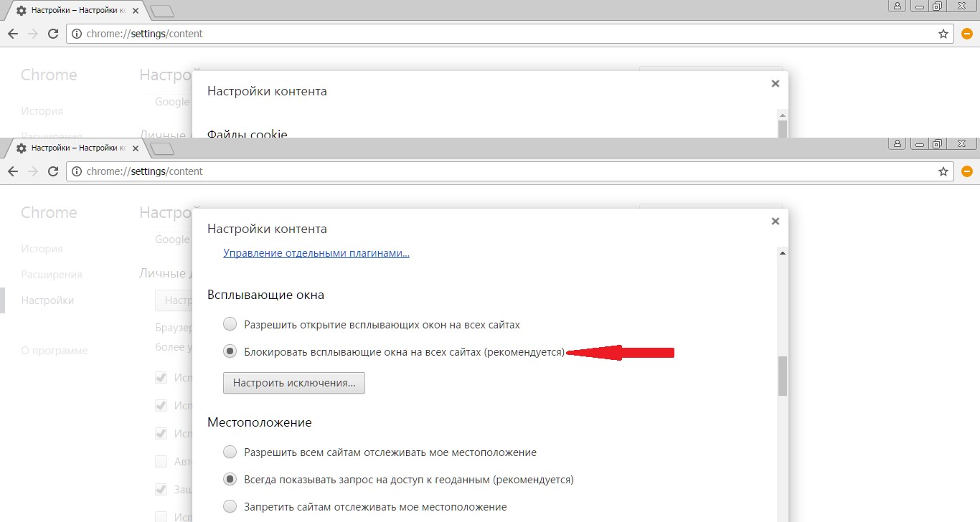The image size is (980, 522).
Task: Select 'Блокировать всплывающие окна на всех сайтах'
Action: (230, 351)
